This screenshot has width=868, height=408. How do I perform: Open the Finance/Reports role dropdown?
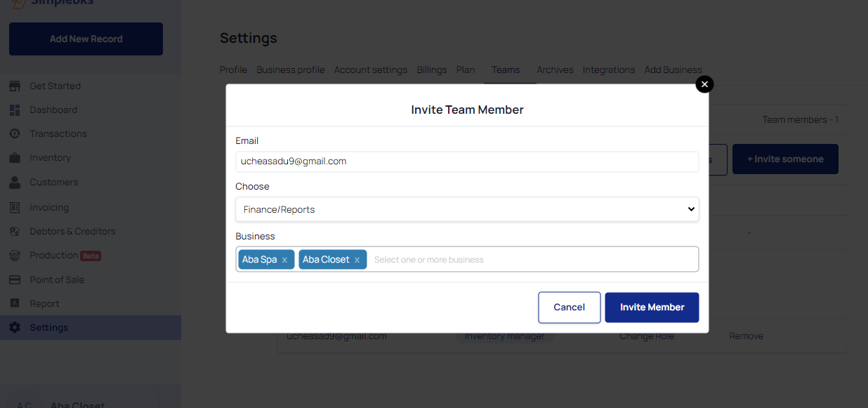pos(467,209)
